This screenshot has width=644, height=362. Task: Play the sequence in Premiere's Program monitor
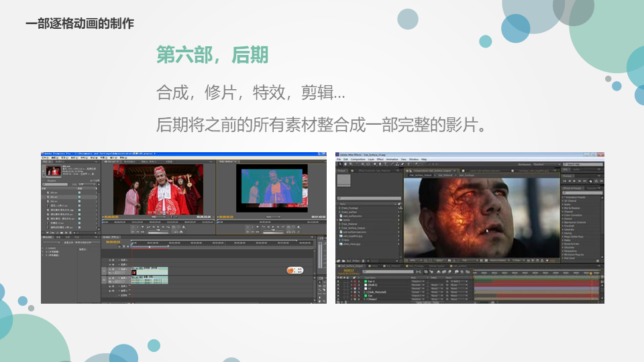click(x=273, y=227)
